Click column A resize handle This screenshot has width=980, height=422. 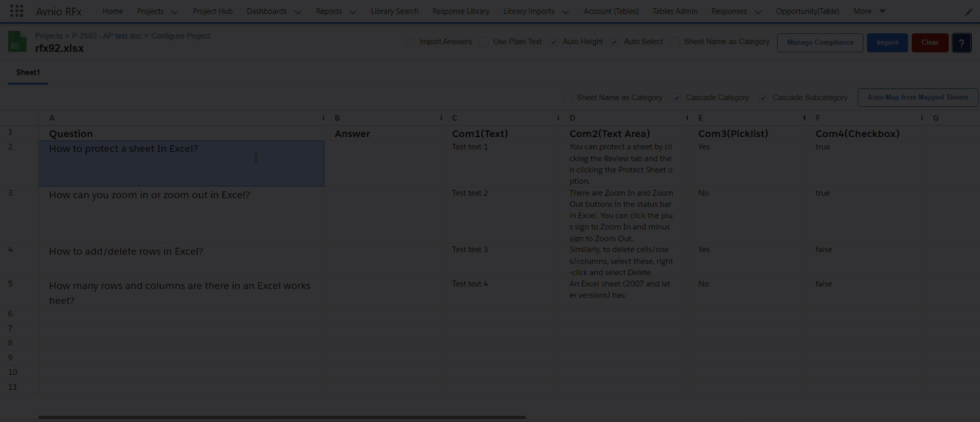click(323, 118)
